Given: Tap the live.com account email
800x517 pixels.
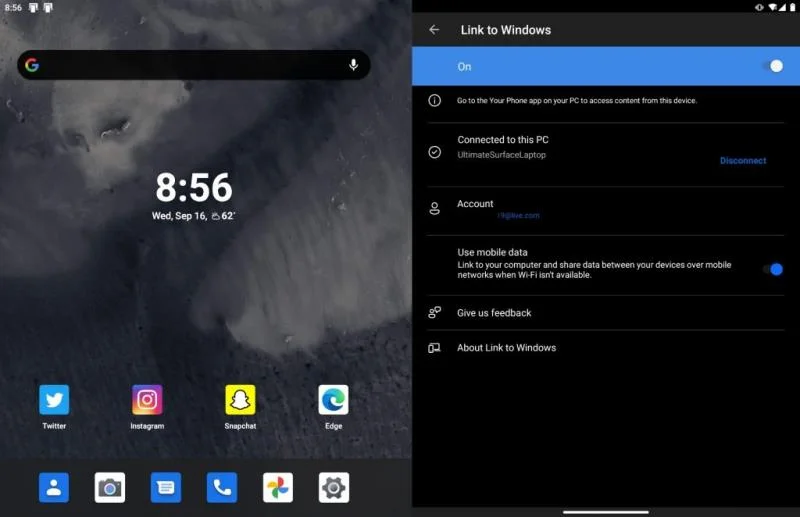Looking at the screenshot, I should click(x=518, y=215).
